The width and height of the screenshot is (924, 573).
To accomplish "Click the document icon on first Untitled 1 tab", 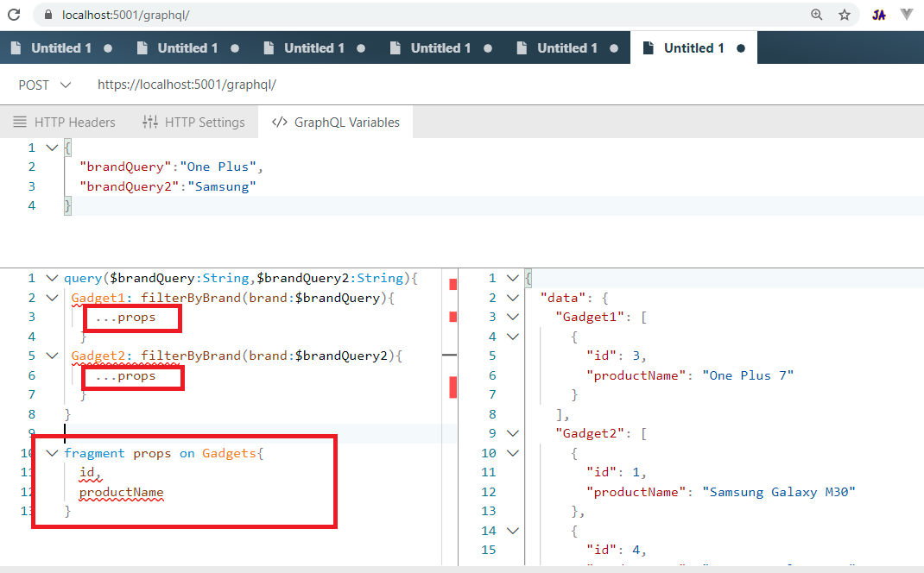I will (x=16, y=47).
